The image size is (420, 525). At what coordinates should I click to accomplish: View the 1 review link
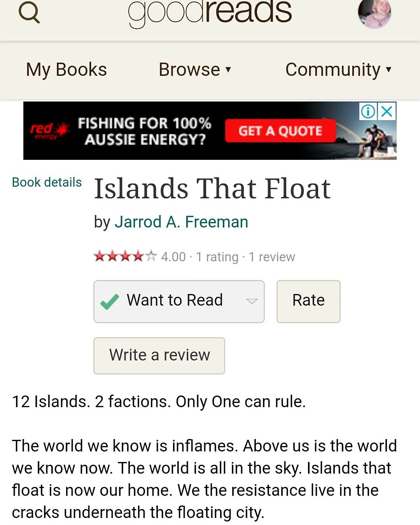272,257
